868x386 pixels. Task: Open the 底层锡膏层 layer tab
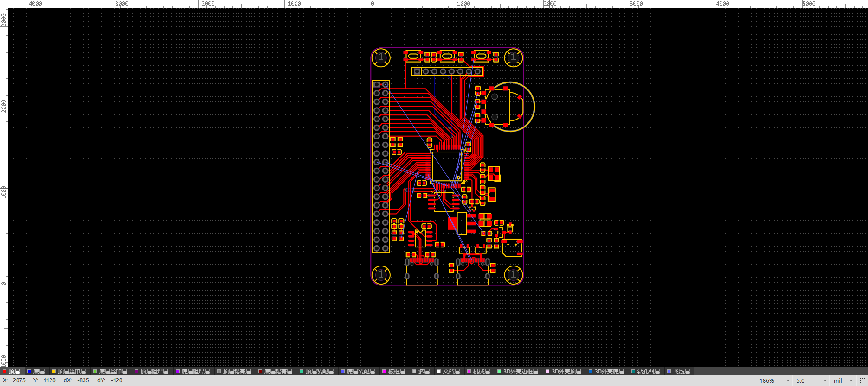276,372
